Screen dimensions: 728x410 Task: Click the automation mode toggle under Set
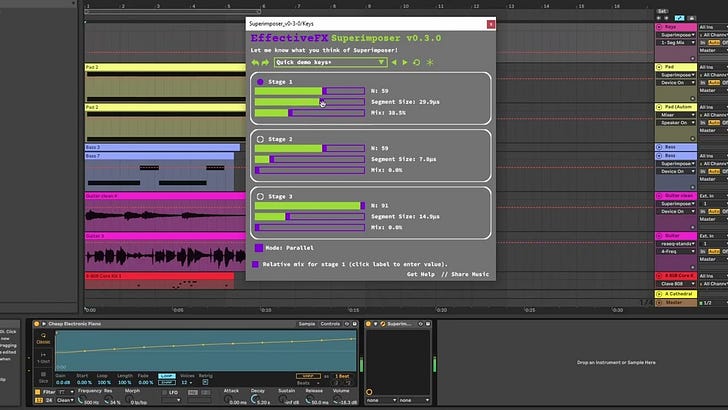tap(679, 18)
